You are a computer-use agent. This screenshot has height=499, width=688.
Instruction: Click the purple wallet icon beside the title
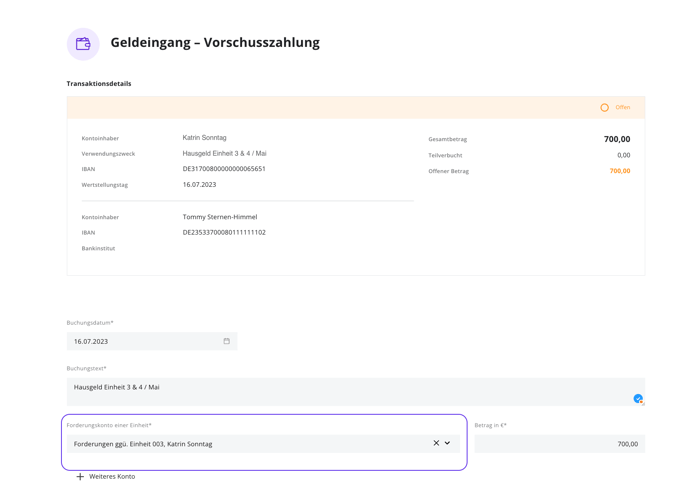[x=83, y=44]
